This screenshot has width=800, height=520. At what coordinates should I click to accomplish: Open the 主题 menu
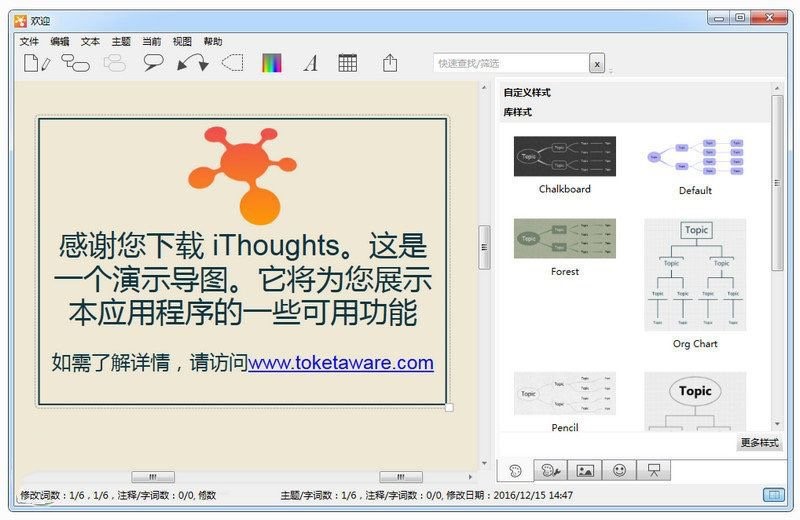[x=121, y=41]
